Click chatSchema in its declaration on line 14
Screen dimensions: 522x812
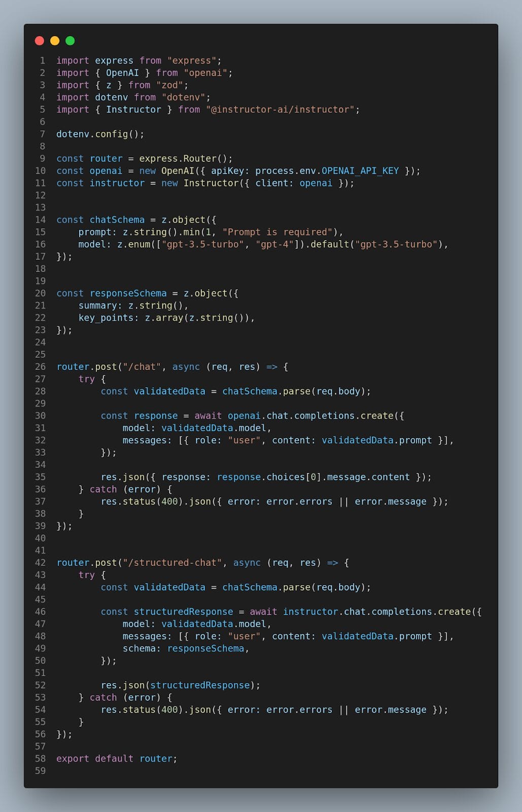click(x=117, y=220)
